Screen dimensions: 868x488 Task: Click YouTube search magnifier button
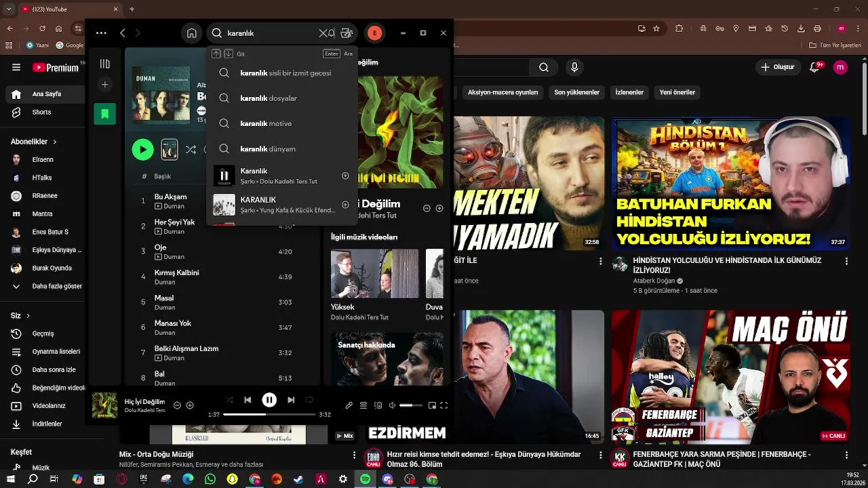click(x=544, y=67)
